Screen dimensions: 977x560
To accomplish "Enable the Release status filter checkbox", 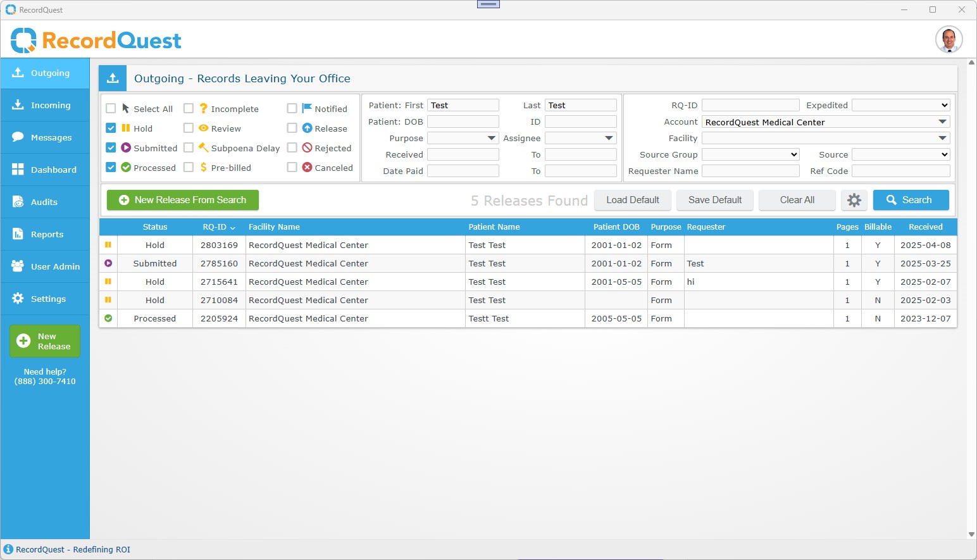I will click(x=292, y=128).
